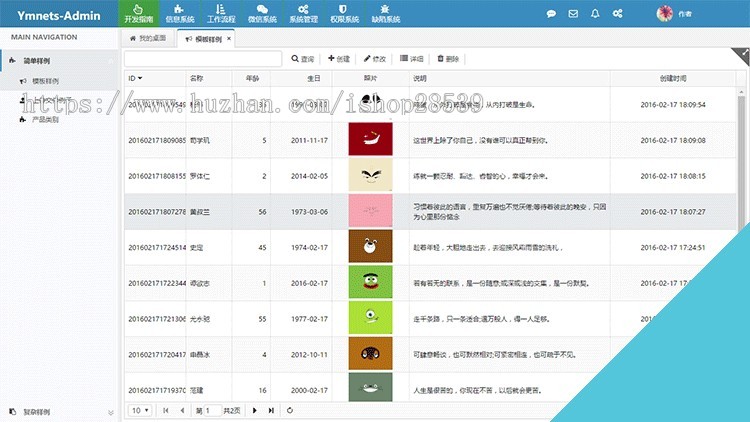Open the orange face thumbnail in row 201602171720417
The image size is (750, 422).
coord(370,353)
